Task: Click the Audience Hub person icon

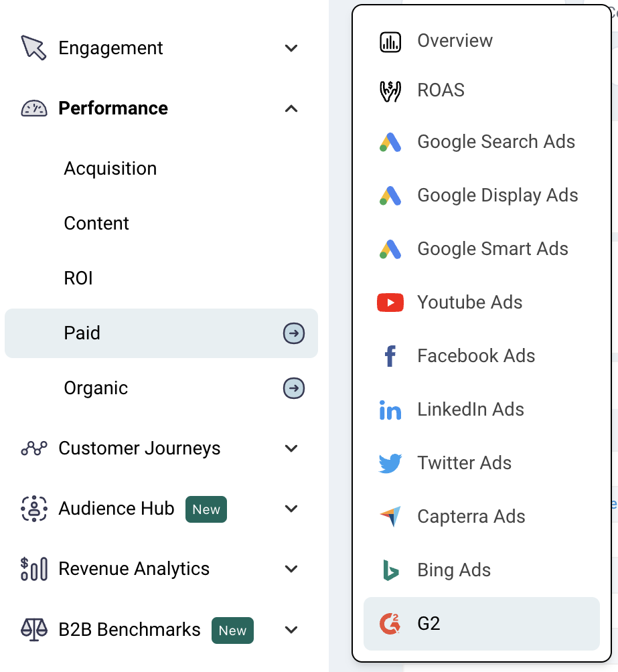Action: [34, 509]
